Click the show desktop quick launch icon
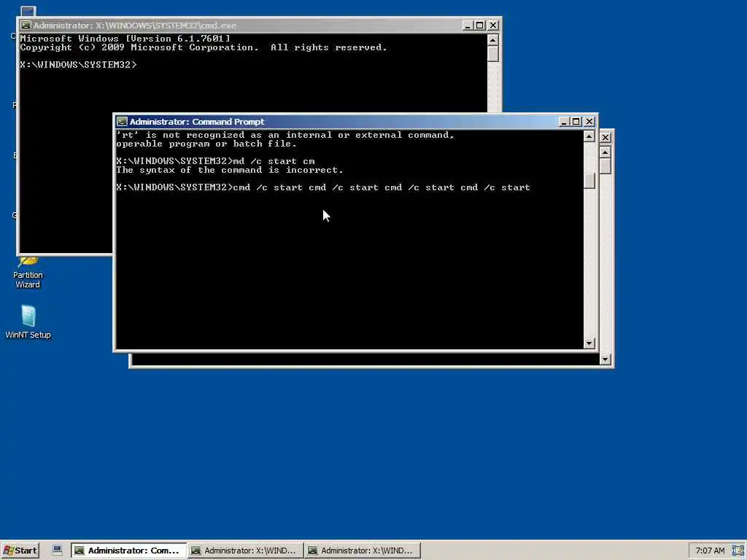This screenshot has height=560, width=747. (57, 550)
